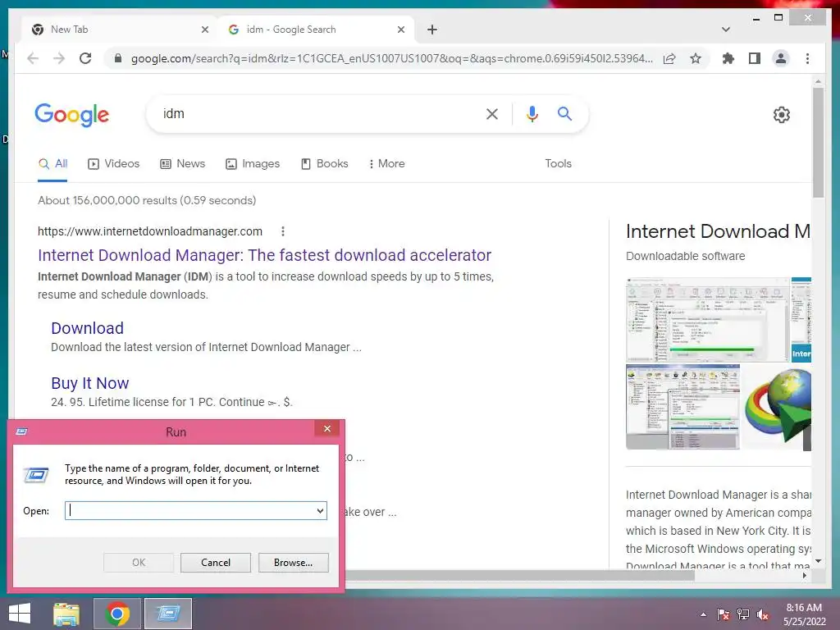Click the Action Center flag icon
This screenshot has width=840, height=630.
(x=723, y=614)
